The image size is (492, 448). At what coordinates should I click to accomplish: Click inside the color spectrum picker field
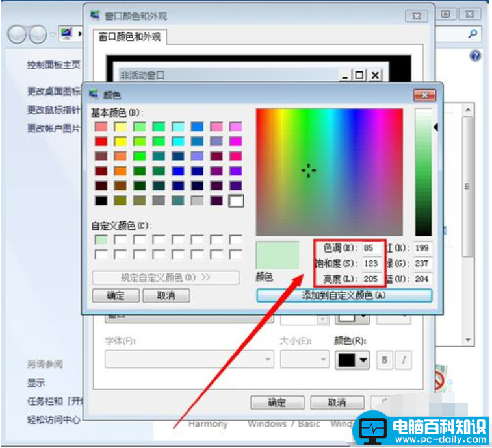click(x=329, y=172)
